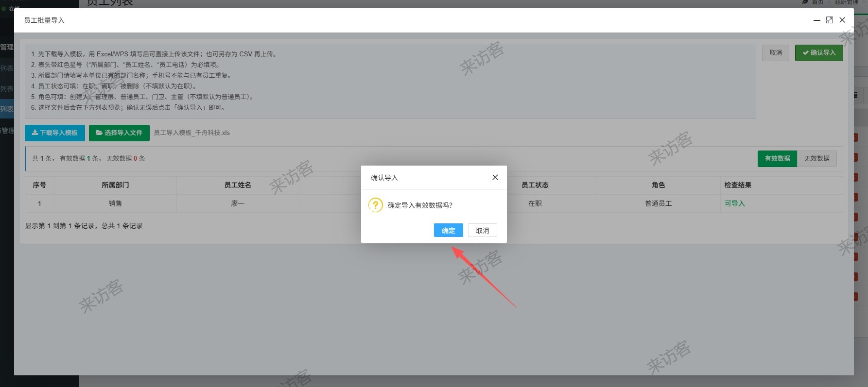Select the 销售 department cell
Image resolution: width=868 pixels, height=387 pixels.
point(115,203)
